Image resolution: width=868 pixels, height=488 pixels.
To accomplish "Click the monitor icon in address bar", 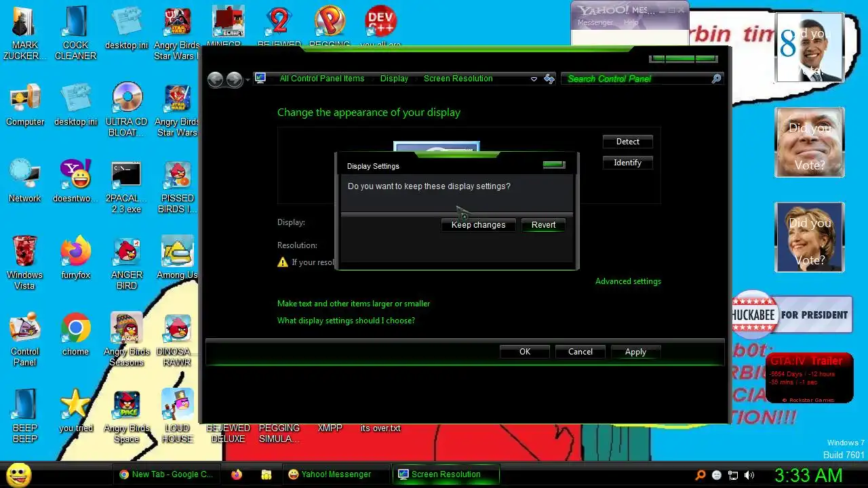I will tap(260, 79).
